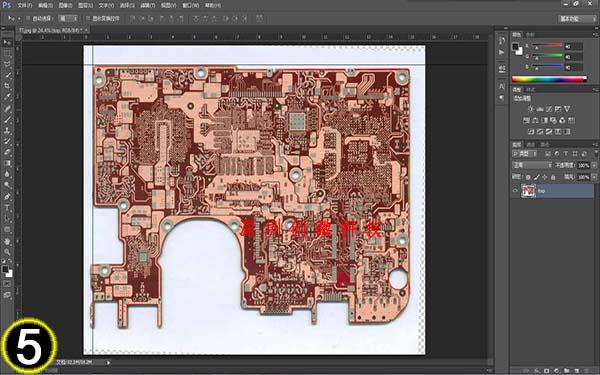Select the Crop tool

[x=7, y=85]
